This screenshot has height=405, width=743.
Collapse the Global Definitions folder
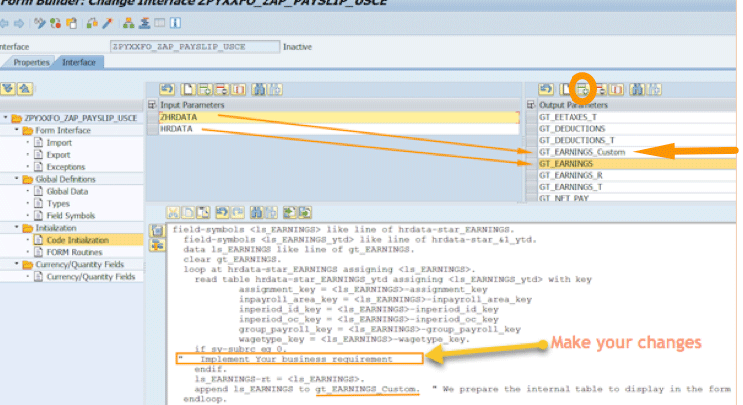coord(17,179)
